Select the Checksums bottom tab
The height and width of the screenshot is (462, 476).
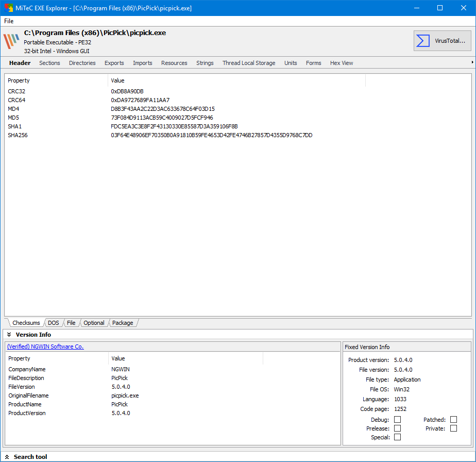(26, 323)
